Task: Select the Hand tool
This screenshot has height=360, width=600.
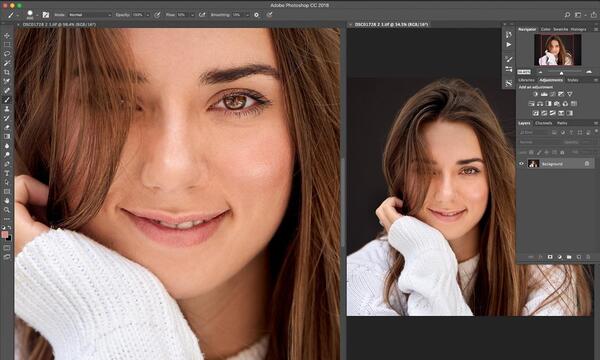Action: pos(7,200)
